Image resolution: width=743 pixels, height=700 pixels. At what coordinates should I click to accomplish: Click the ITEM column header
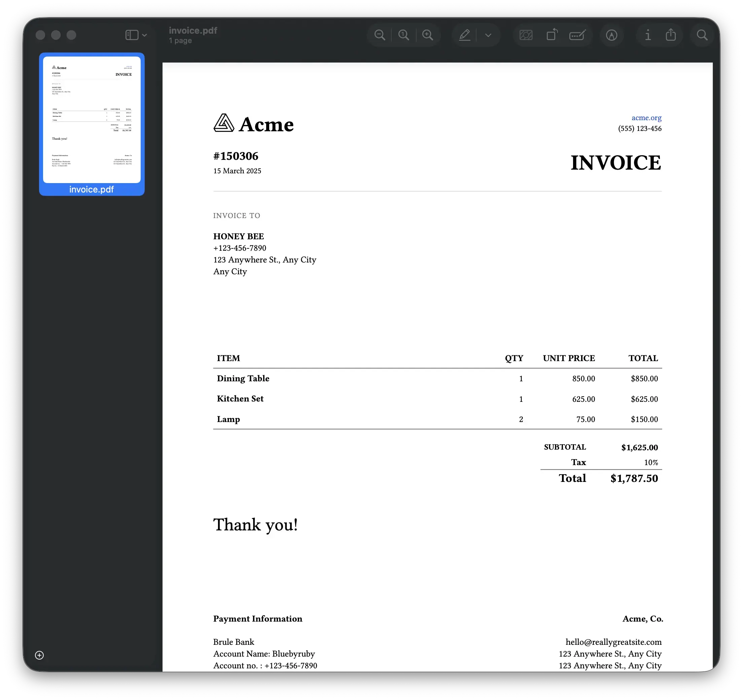(x=228, y=358)
